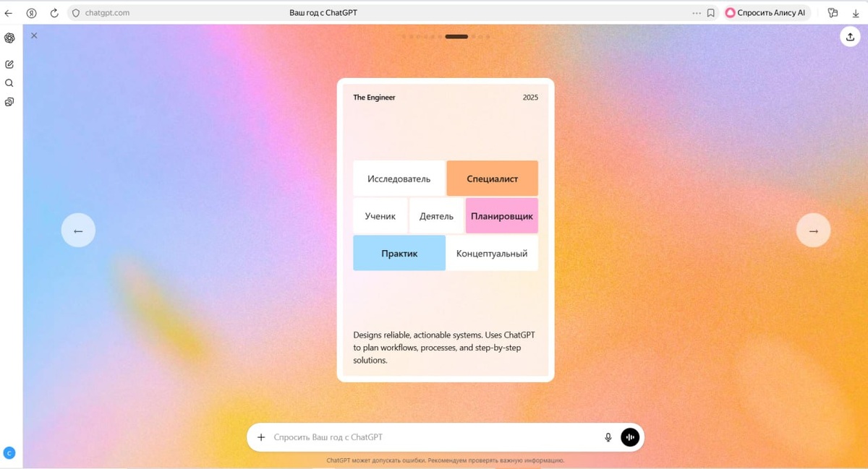The image size is (868, 469).
Task: Click the Концептуальный trait tile
Action: pyautogui.click(x=492, y=253)
